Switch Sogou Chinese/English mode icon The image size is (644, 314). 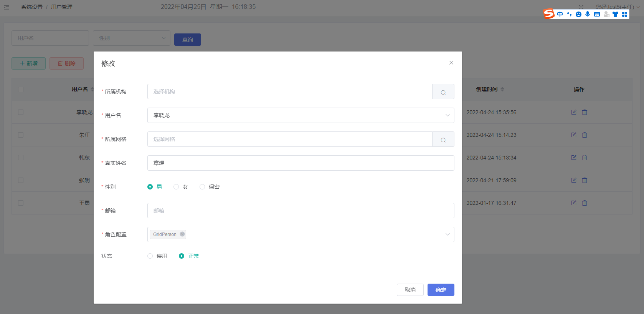click(560, 14)
